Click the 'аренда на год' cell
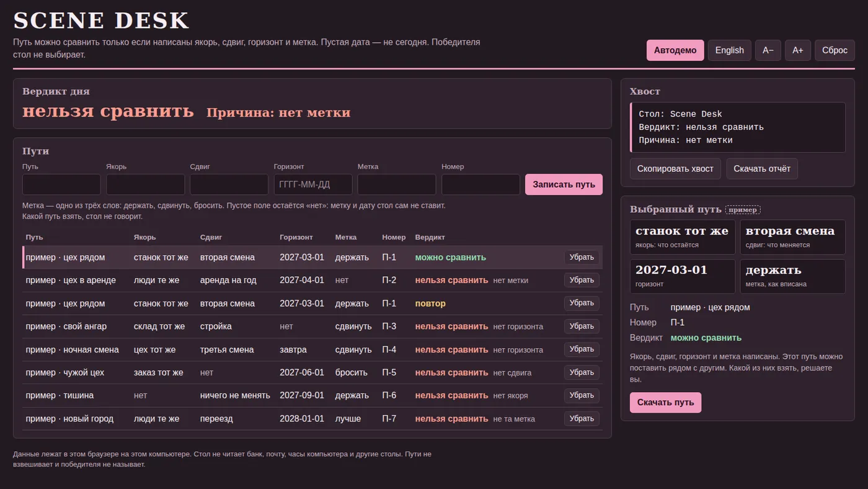Screen dimensions: 868x489 (228, 280)
